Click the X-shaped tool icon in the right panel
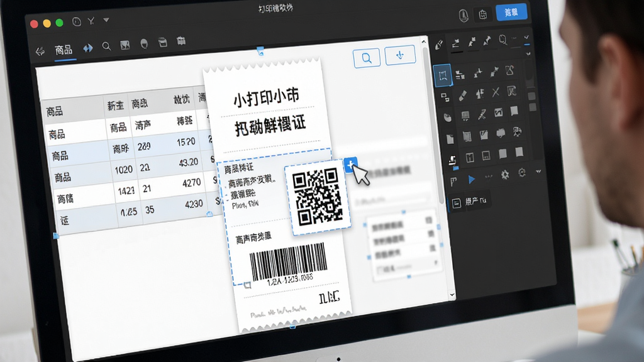Image resolution: width=644 pixels, height=362 pixels. click(x=496, y=92)
